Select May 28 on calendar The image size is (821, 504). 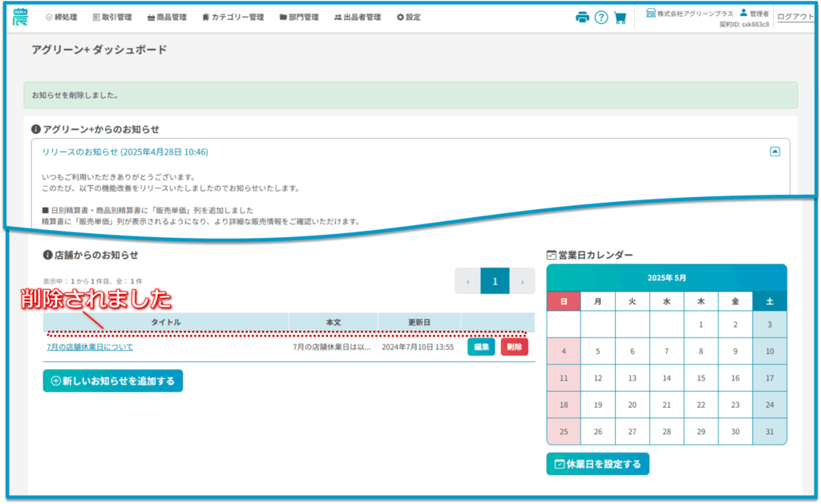click(x=666, y=432)
